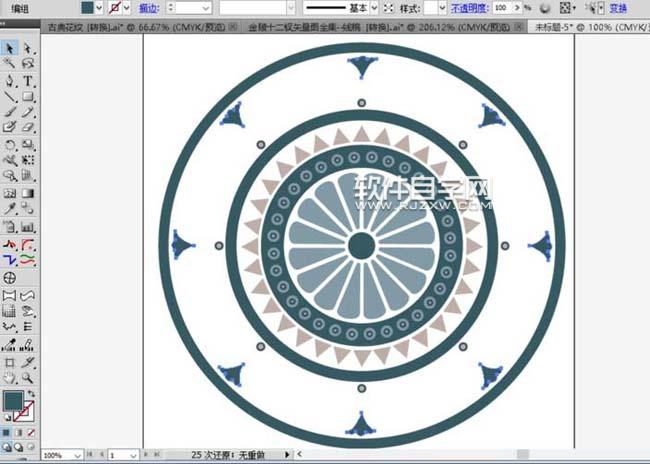Set paint mode to None
Image resolution: width=650 pixels, height=464 pixels.
click(x=31, y=432)
